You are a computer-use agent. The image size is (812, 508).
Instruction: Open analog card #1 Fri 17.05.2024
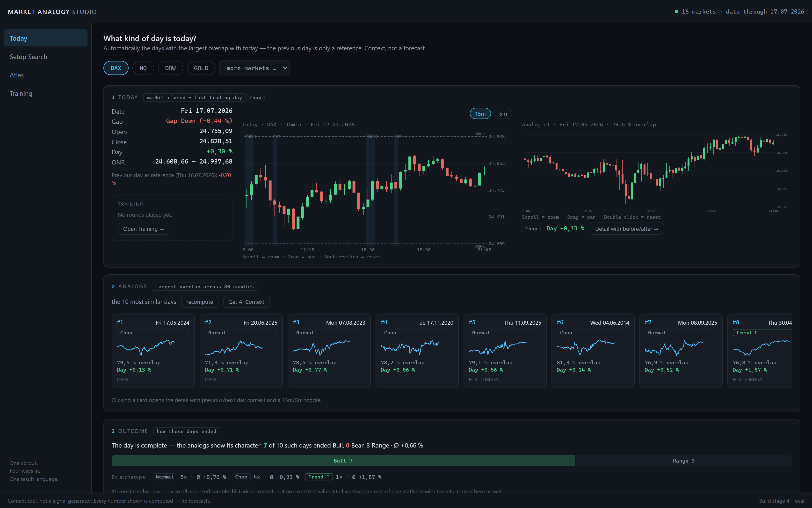point(153,351)
